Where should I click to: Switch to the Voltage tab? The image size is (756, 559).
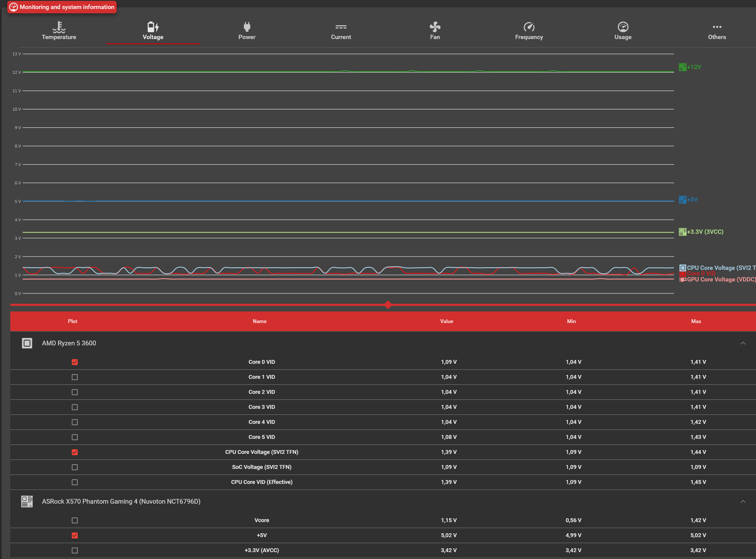[153, 31]
